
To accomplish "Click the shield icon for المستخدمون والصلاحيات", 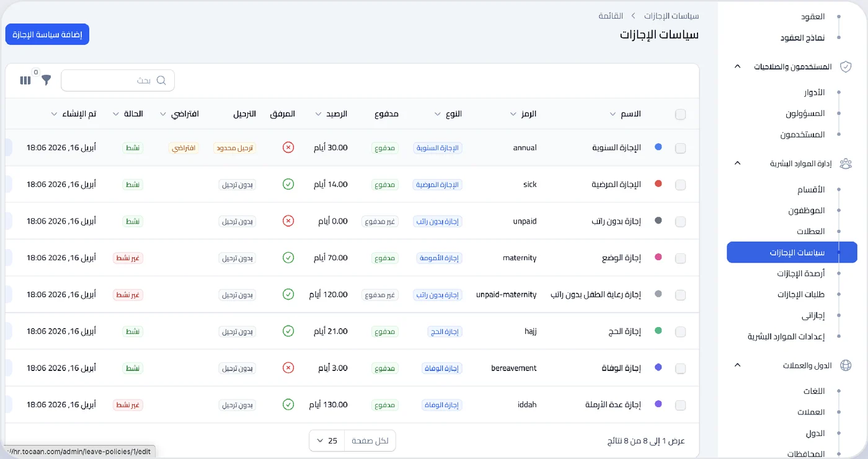I will (845, 66).
